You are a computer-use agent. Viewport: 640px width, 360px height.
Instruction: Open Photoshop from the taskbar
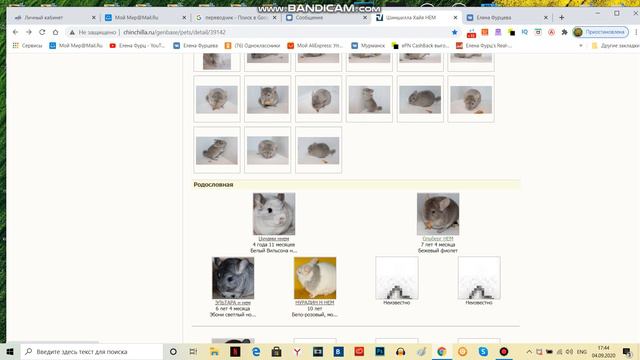[x=380, y=351]
